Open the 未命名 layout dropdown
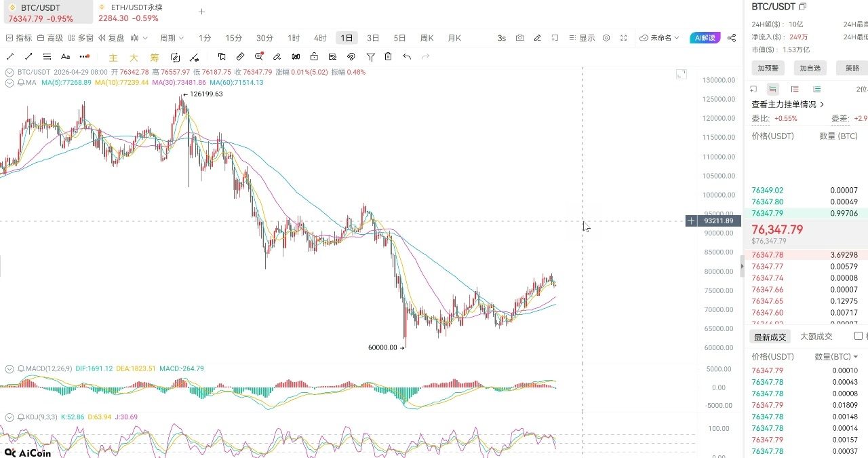Screen dimensions: 868x458 click(659, 38)
